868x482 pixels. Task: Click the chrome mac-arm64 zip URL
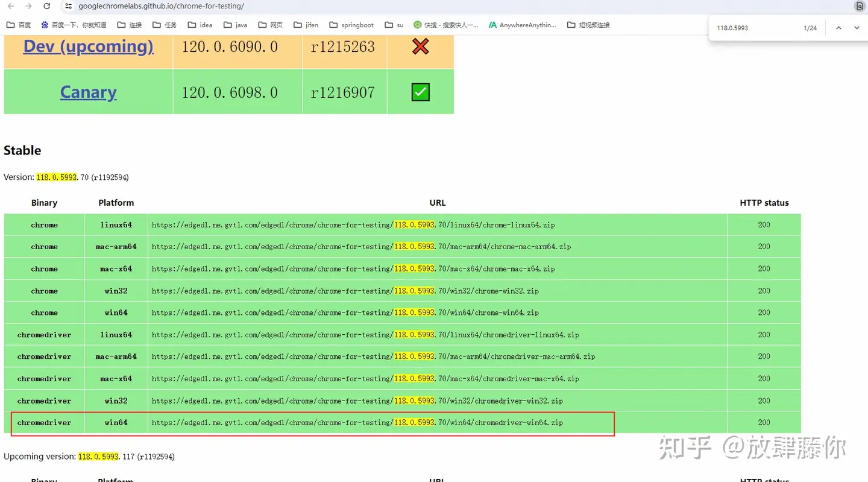coord(361,247)
